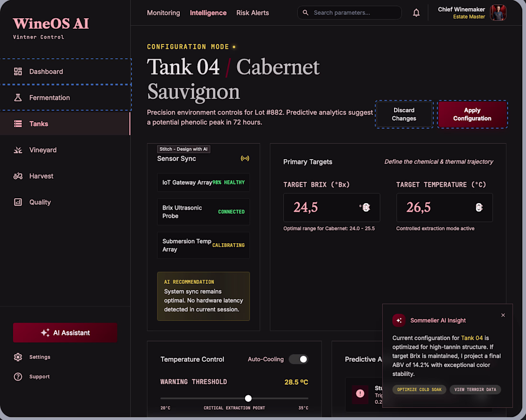Click the Sommelier AI sparkle icon
The width and height of the screenshot is (526, 420).
pyautogui.click(x=398, y=321)
